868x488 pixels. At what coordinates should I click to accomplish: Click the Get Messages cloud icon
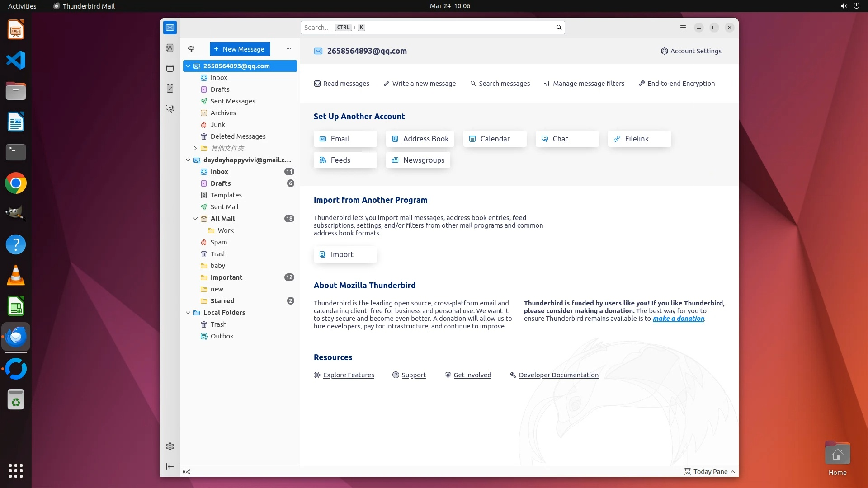(x=191, y=49)
